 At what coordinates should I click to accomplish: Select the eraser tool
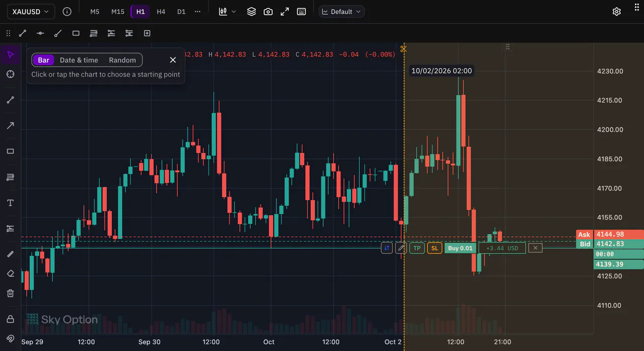[x=10, y=274]
